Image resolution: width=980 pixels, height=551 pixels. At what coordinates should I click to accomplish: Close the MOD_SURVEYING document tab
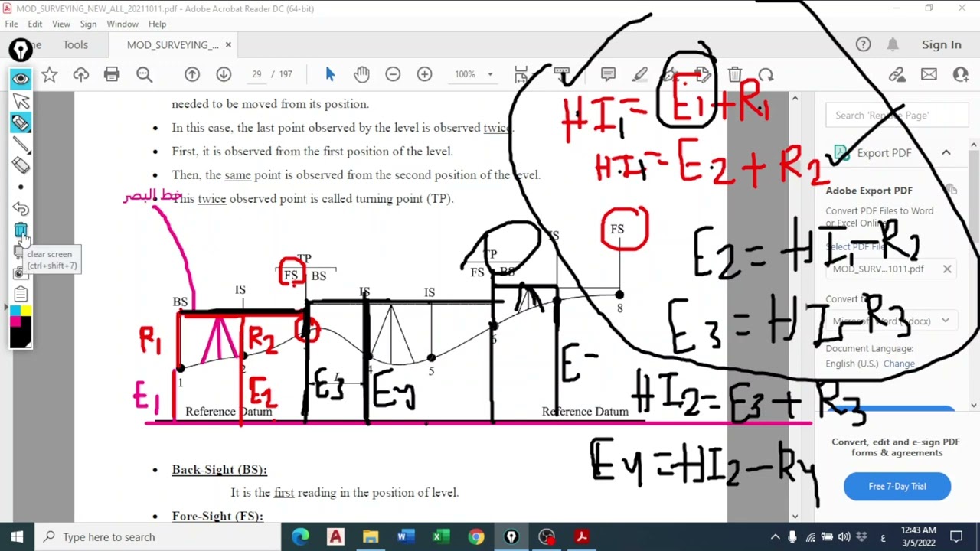228,44
